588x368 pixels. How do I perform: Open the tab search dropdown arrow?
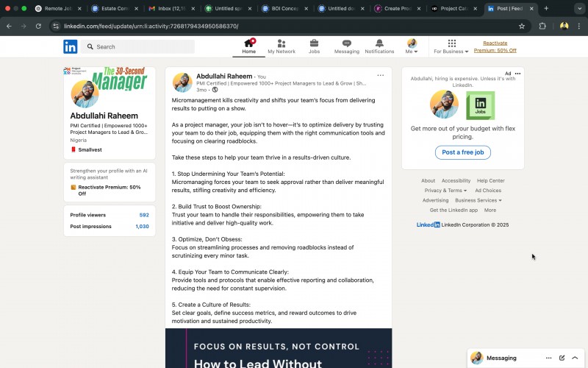579,8
